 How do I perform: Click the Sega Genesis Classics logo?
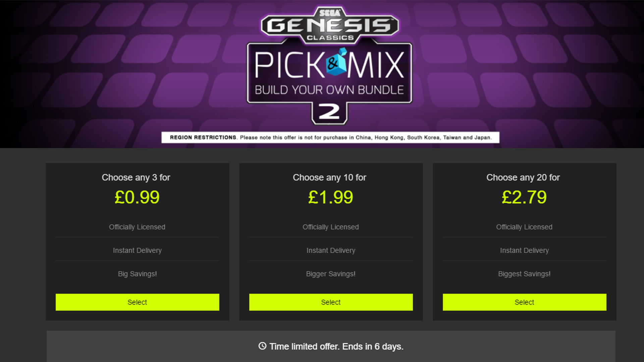point(330,25)
